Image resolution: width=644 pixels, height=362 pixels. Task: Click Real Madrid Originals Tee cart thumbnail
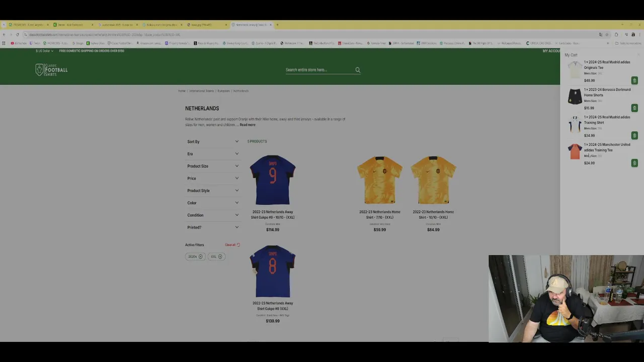tap(575, 70)
